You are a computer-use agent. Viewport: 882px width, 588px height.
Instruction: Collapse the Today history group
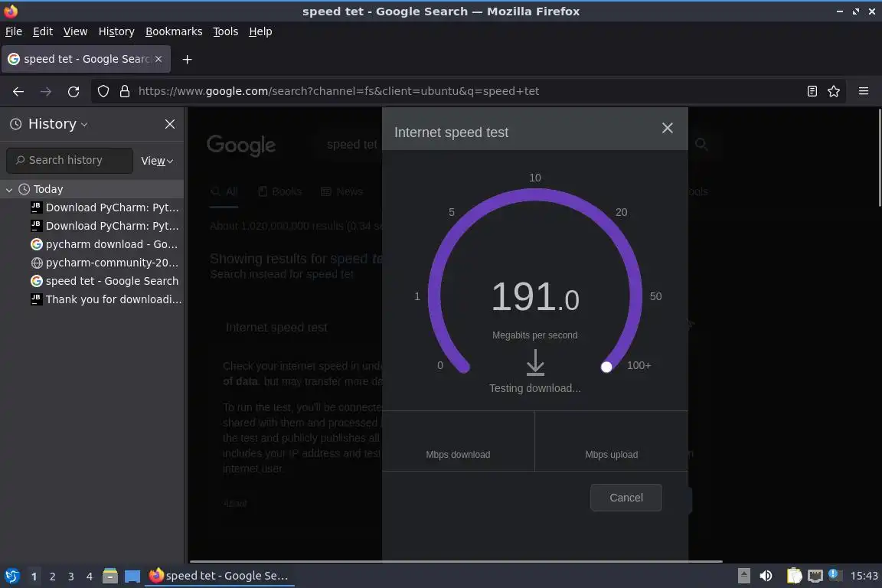(9, 190)
